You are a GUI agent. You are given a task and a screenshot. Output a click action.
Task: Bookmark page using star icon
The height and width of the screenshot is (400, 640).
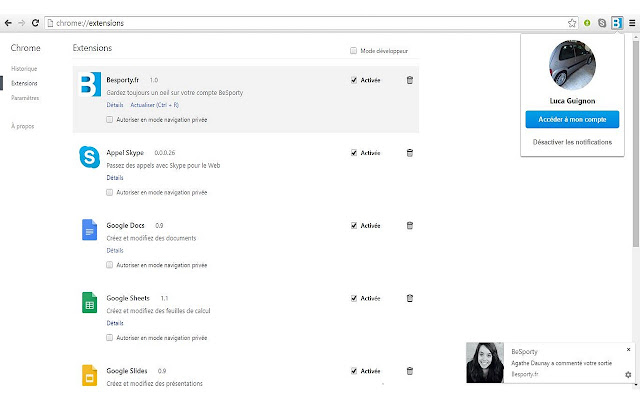coord(572,23)
